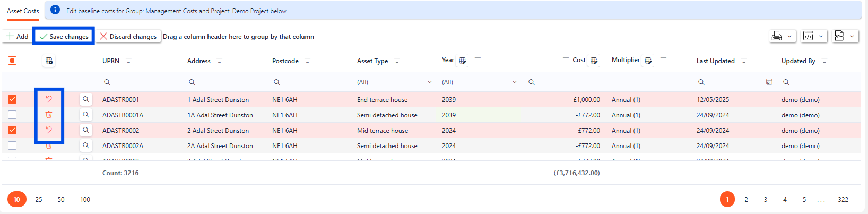Click bulk edit icon beside Multiplier header
The height and width of the screenshot is (214, 868).
pyautogui.click(x=648, y=61)
